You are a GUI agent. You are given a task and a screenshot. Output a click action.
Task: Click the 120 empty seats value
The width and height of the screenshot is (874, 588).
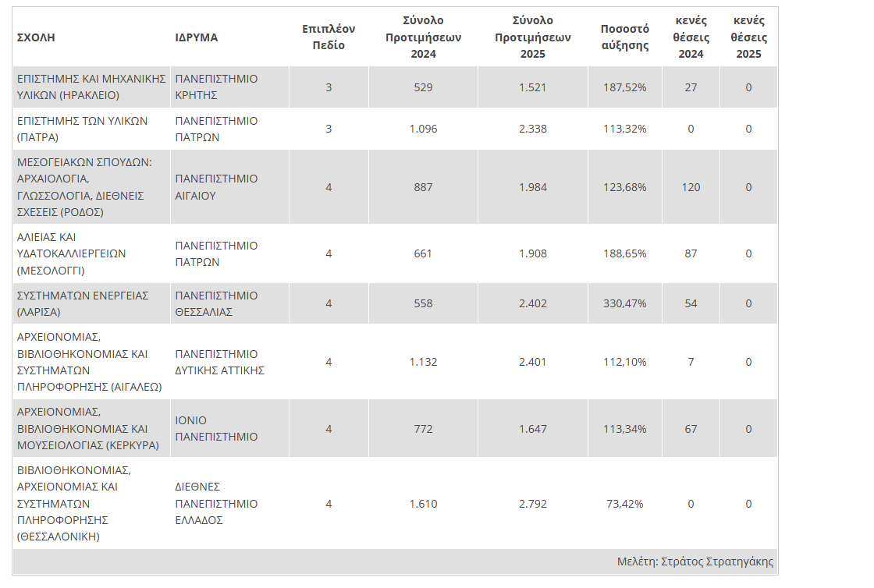[x=691, y=187]
